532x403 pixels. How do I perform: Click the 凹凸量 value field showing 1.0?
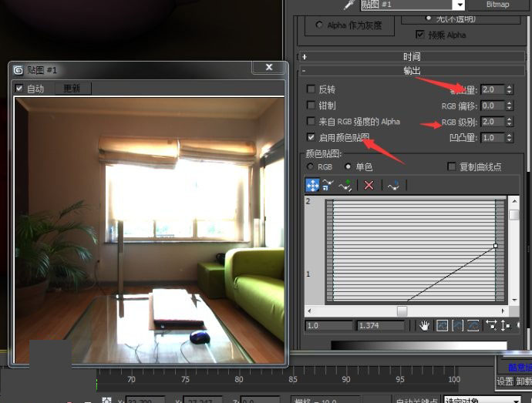pos(493,137)
